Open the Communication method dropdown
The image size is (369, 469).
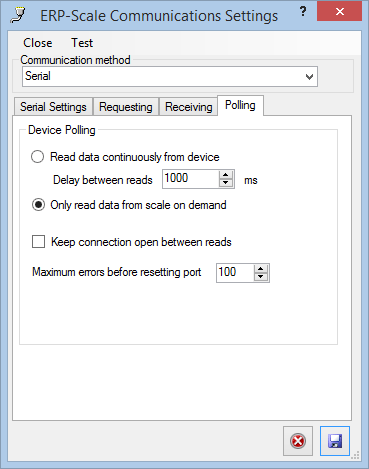click(170, 76)
